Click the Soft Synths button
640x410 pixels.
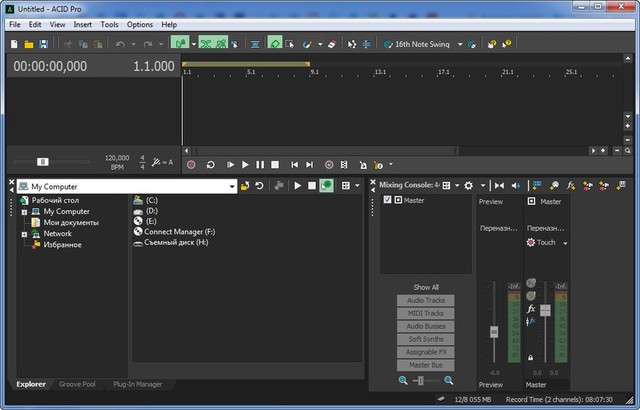click(425, 340)
